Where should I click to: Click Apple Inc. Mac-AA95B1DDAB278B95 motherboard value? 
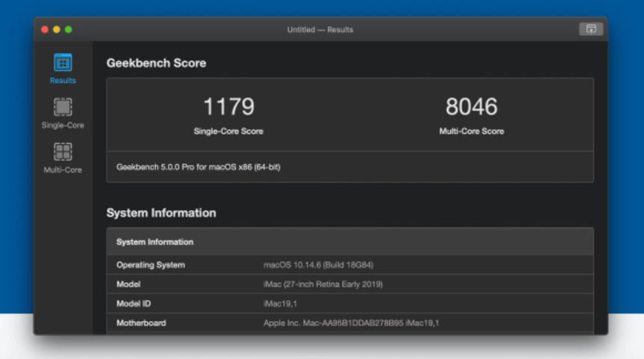coord(351,323)
